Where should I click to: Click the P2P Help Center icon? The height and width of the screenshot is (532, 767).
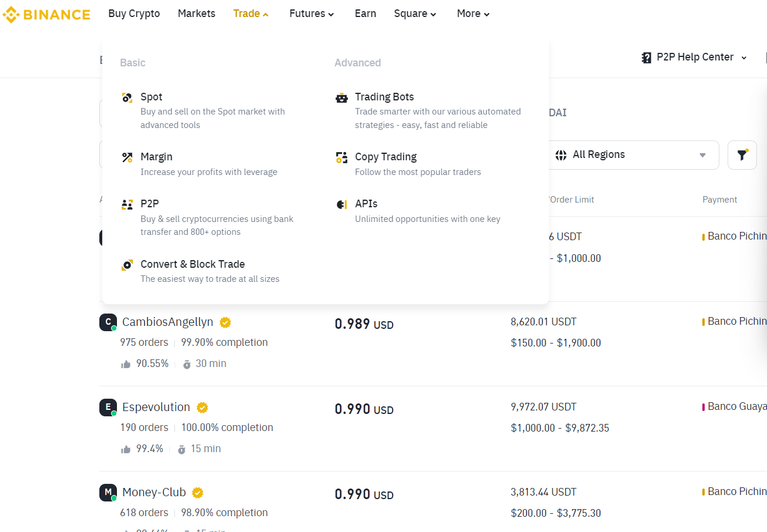tap(645, 56)
